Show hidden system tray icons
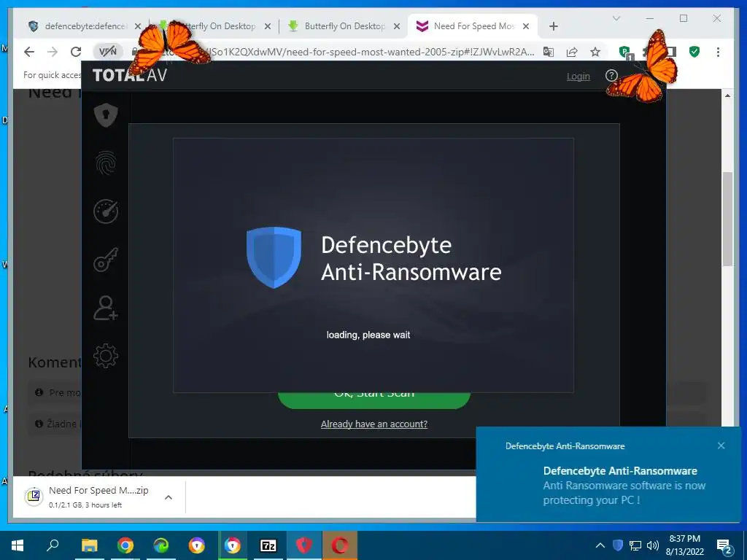 pos(600,545)
